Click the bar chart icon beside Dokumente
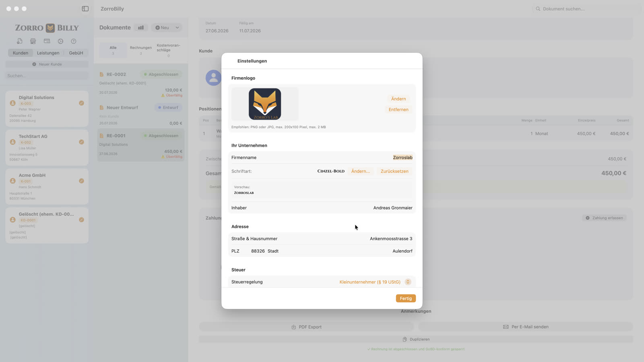644x362 pixels. pyautogui.click(x=141, y=28)
